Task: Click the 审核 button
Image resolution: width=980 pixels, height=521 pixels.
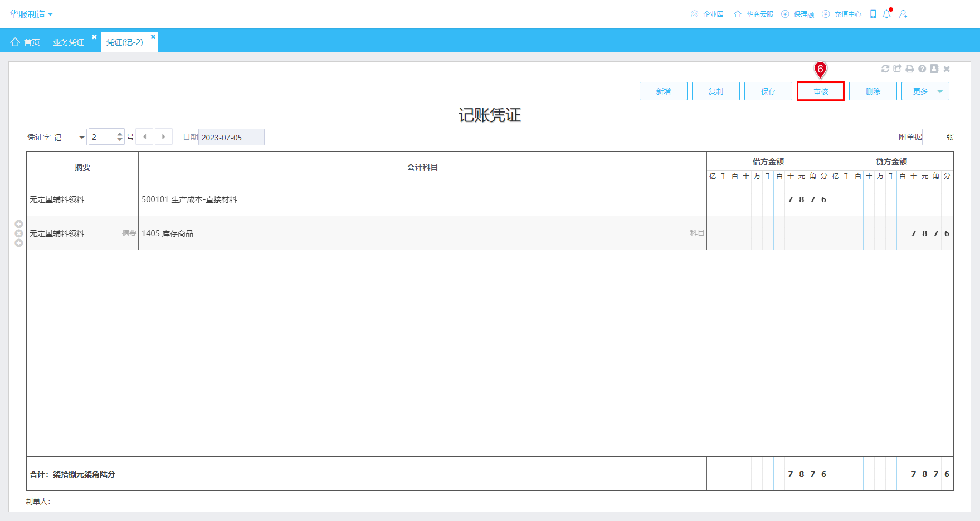Action: (x=821, y=91)
